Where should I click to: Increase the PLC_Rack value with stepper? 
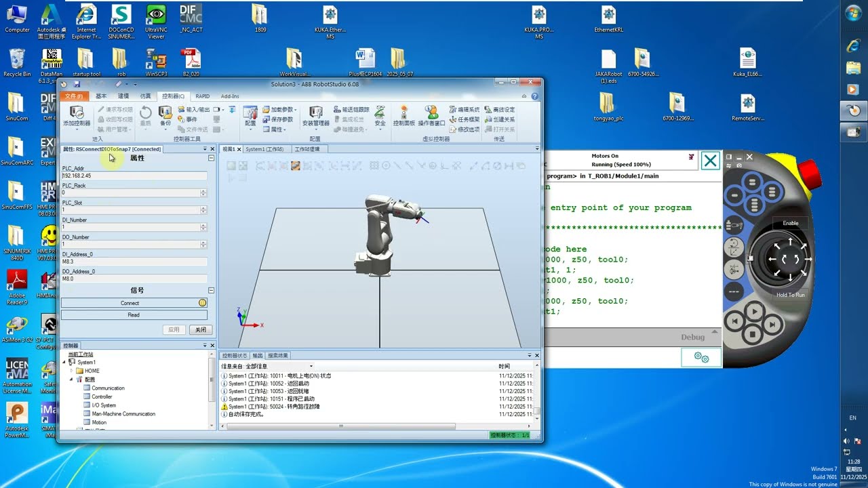point(203,191)
